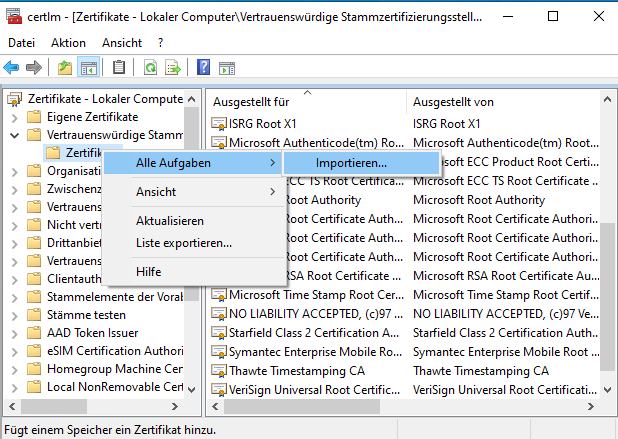
Task: Click the VeriSign Universal Root certificate icon
Action: pos(219,390)
